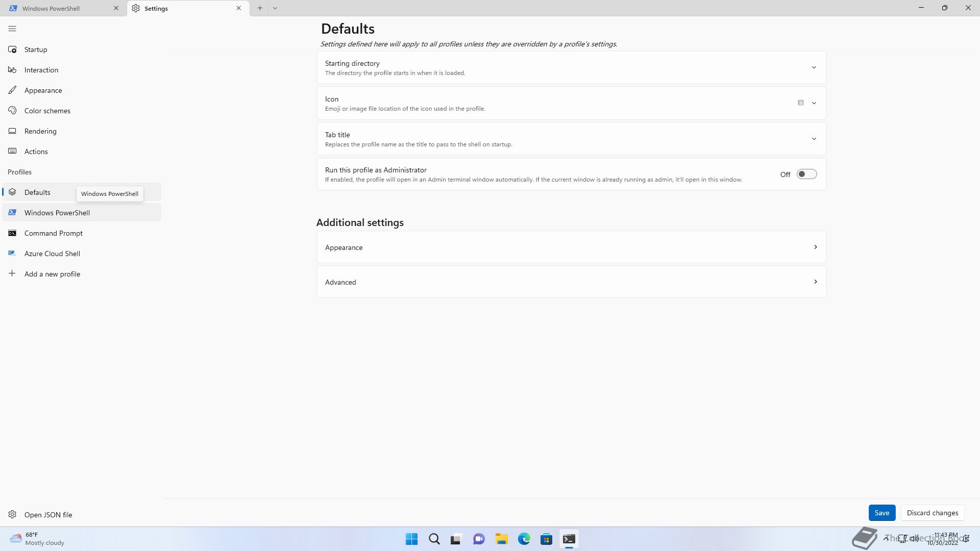Open weather widget showing 68°F
This screenshot has height=551, width=980.
click(37, 539)
